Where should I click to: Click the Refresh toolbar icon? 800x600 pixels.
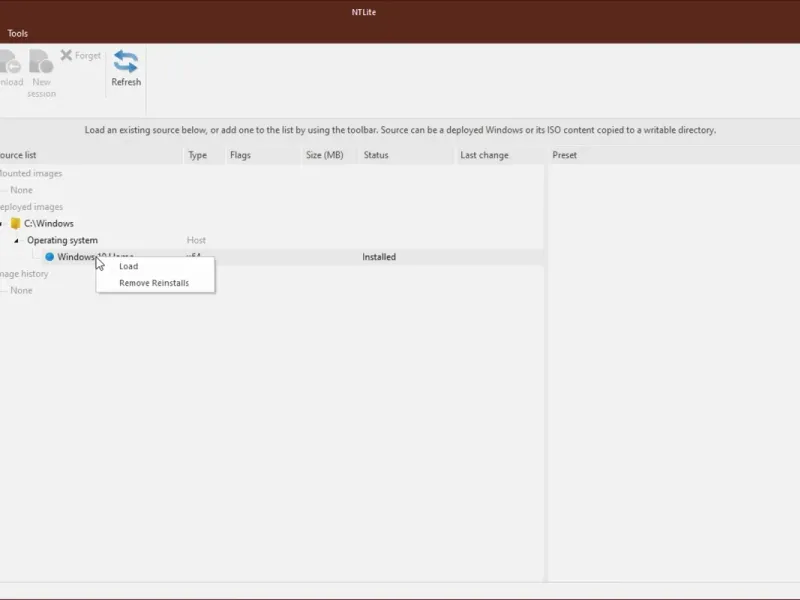tap(126, 62)
